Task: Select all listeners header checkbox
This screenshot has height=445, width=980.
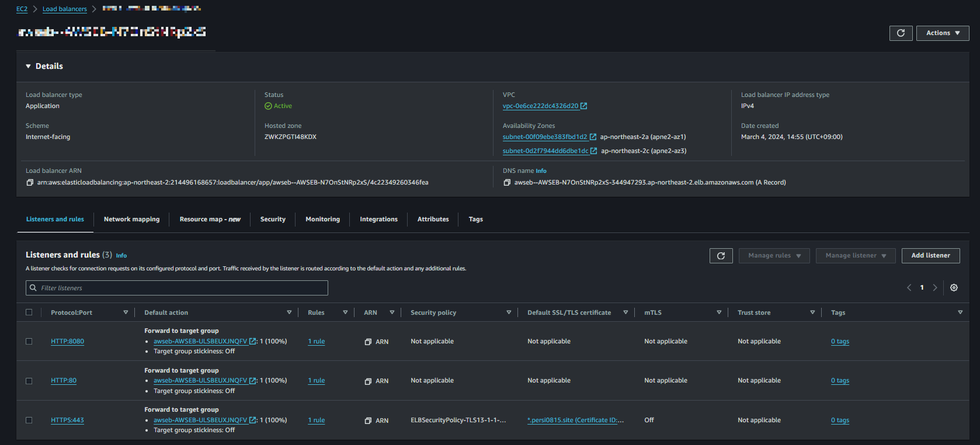Action: coord(29,312)
